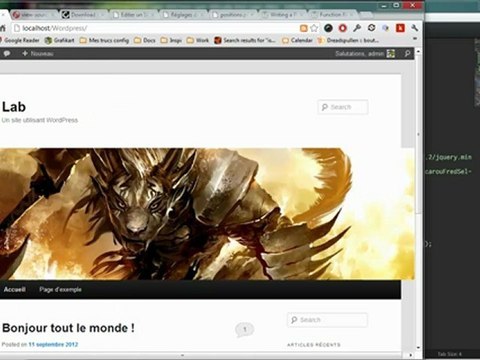Viewport: 480px width, 360px height.
Task: Click the code editor minimap
Action: [477, 73]
